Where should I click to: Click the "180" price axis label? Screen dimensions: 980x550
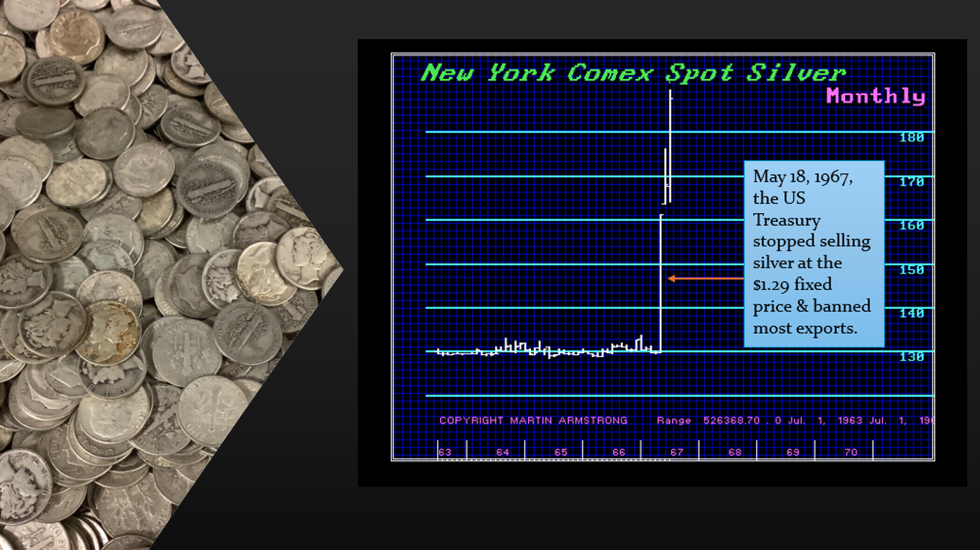tap(911, 137)
